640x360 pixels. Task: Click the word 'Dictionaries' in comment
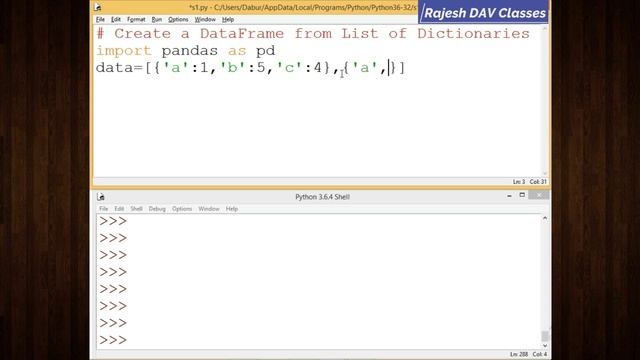(473, 33)
